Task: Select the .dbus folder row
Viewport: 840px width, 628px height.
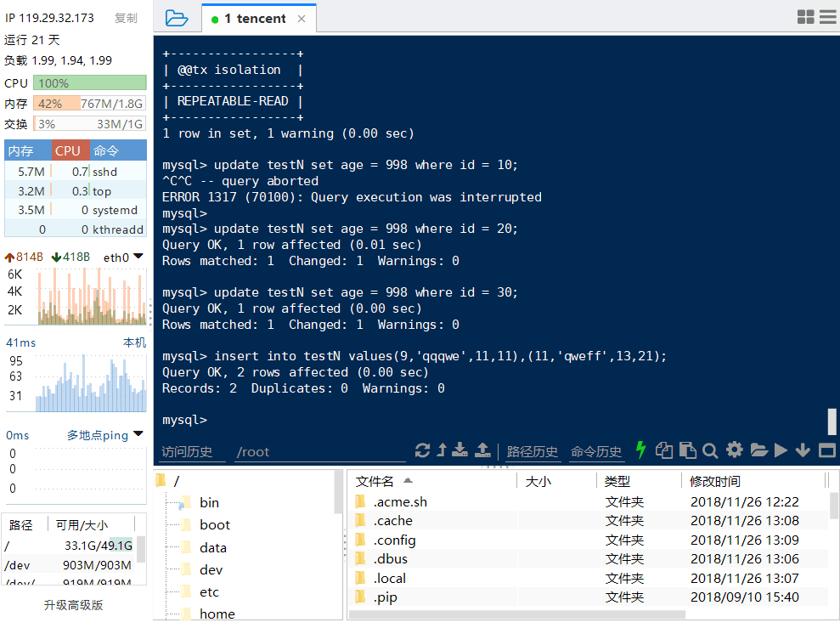Action: point(589,559)
